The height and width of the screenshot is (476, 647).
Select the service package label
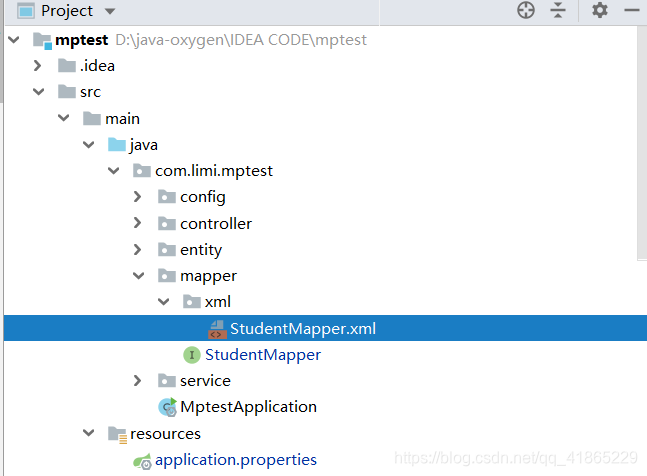tap(205, 381)
